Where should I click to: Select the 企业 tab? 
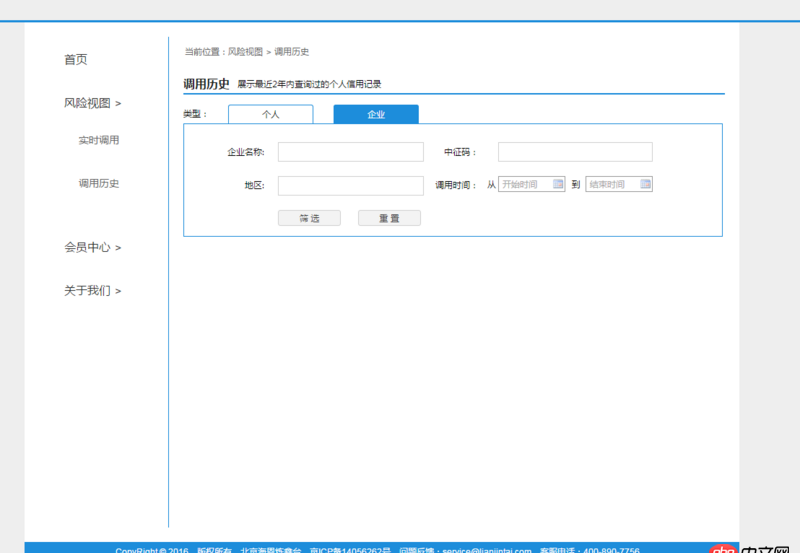point(376,114)
